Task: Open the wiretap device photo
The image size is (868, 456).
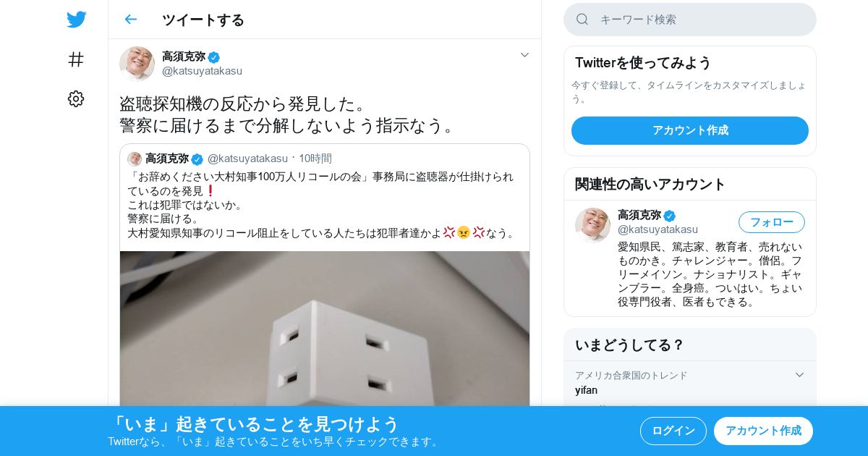Action: click(x=325, y=329)
